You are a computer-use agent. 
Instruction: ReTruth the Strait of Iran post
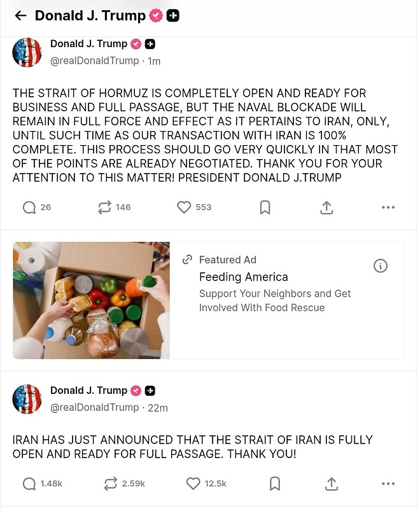tap(111, 484)
